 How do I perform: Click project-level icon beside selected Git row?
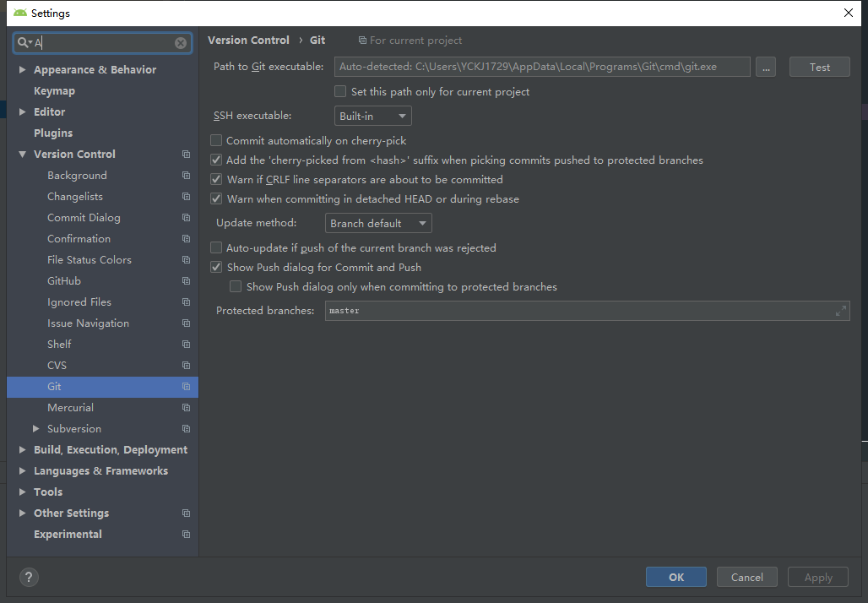coord(186,387)
